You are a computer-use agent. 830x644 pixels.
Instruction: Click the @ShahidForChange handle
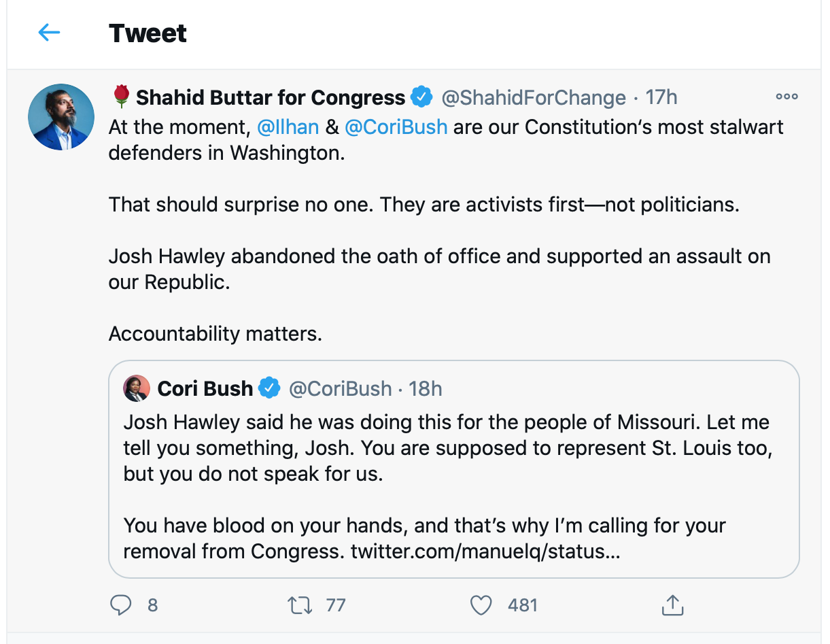(534, 98)
